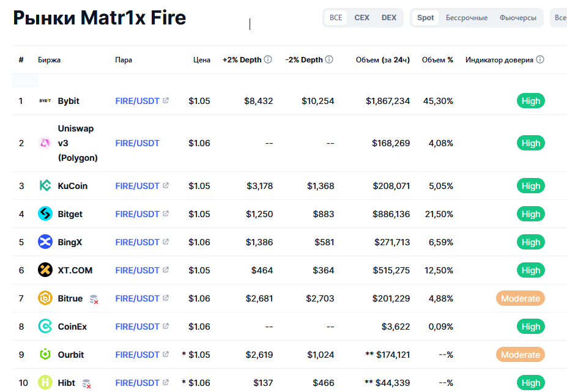Viewport: 567px width, 392px height.
Task: Click the XT.COM exchange logo icon
Action: pos(45,270)
